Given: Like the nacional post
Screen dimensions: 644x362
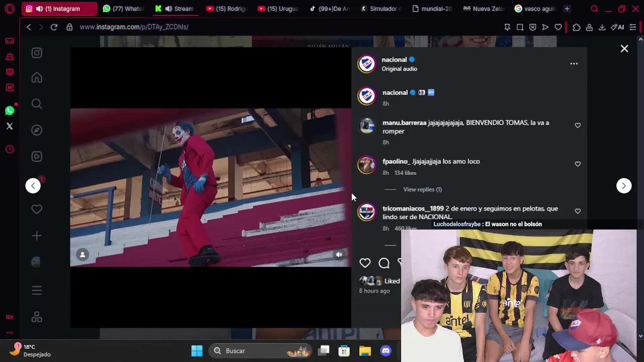Looking at the screenshot, I should (365, 263).
